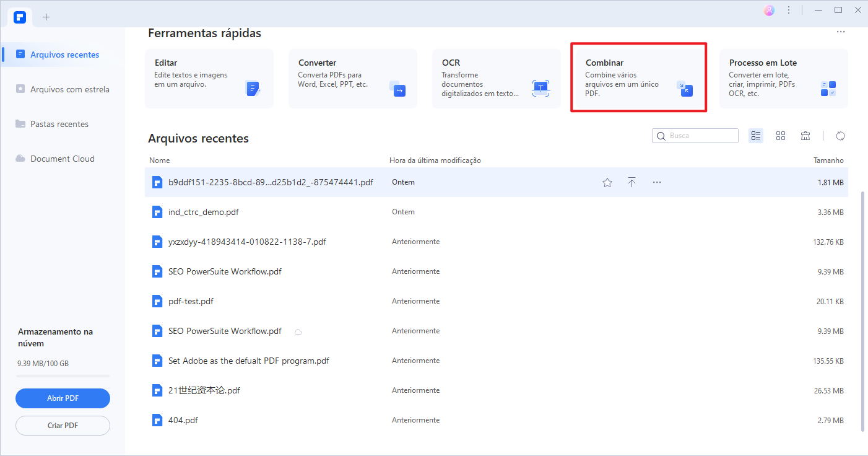Image resolution: width=868 pixels, height=456 pixels.
Task: Star the first file in the list
Action: 607,182
